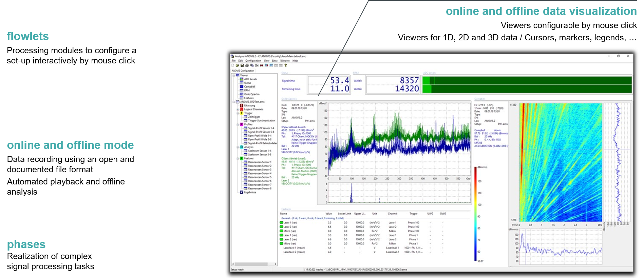Screen dimensions: 644x278
Task: Click the New document toolbar icon
Action: 233,65
